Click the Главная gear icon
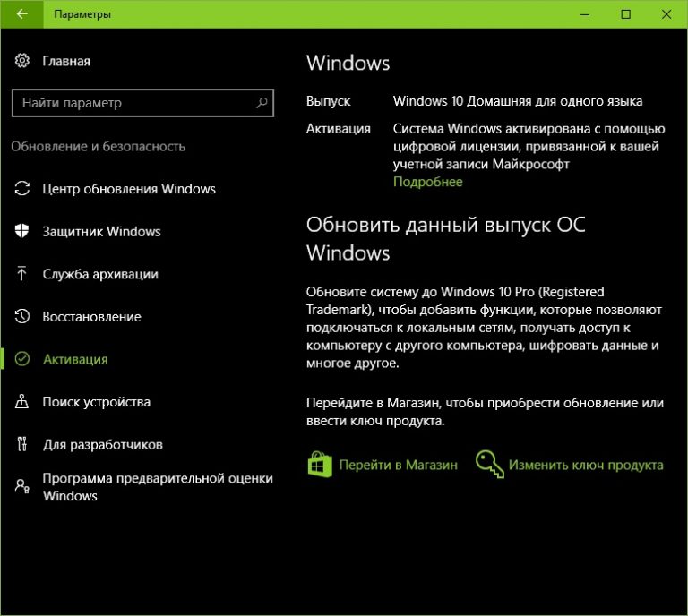This screenshot has width=688, height=616. [x=21, y=61]
